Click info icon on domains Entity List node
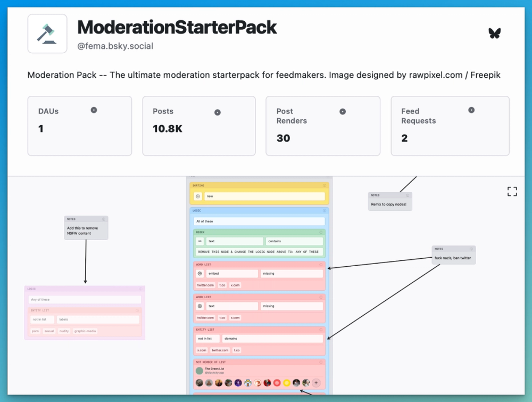The image size is (532, 402). (x=321, y=330)
